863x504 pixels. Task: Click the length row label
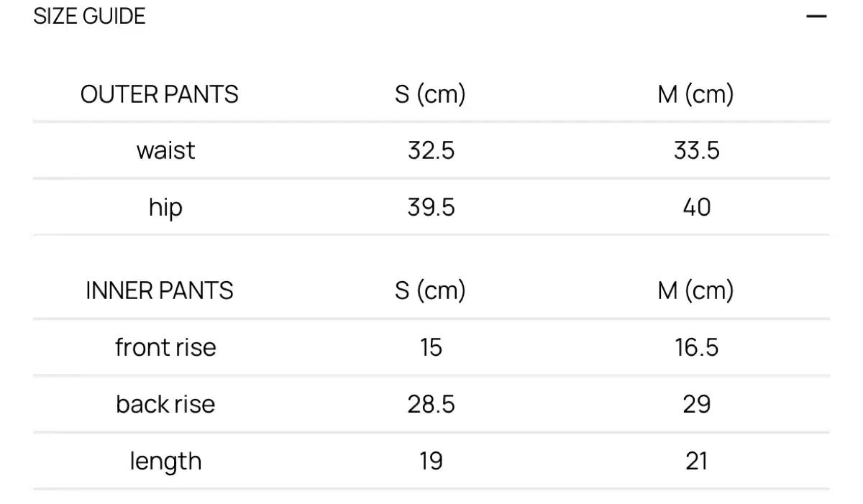165,461
